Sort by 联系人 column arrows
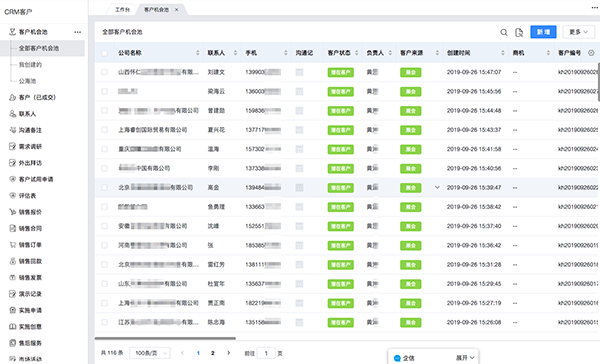This screenshot has height=364, width=600. coord(235,53)
